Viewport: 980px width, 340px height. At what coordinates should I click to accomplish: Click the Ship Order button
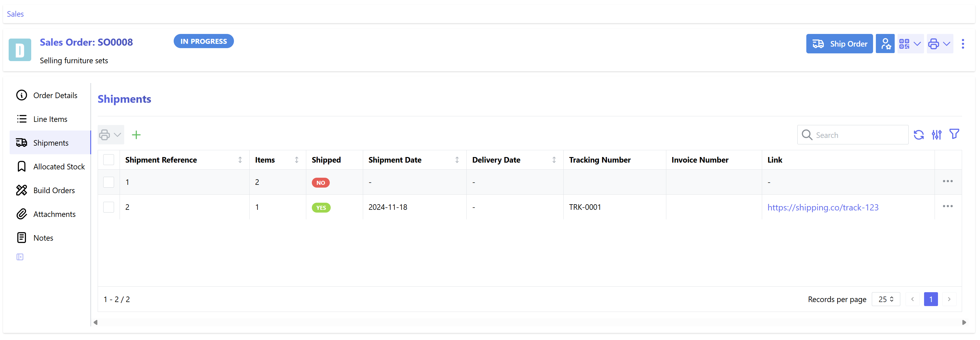[839, 43]
